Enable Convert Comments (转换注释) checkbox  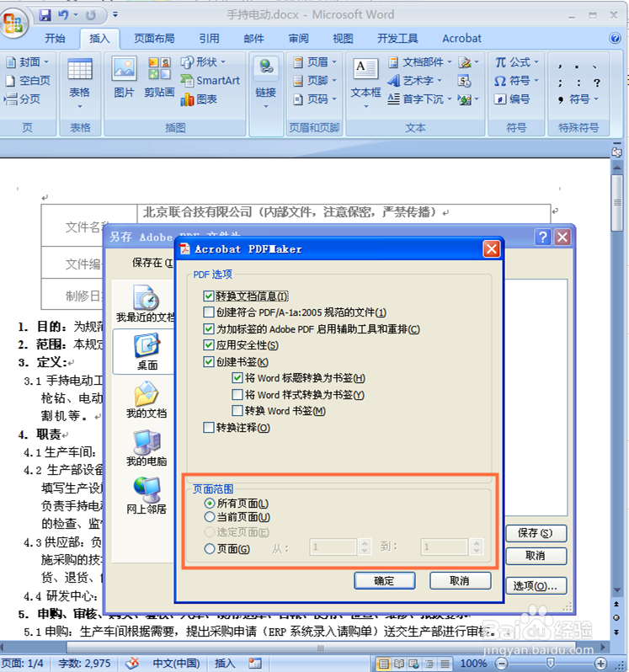pos(209,427)
